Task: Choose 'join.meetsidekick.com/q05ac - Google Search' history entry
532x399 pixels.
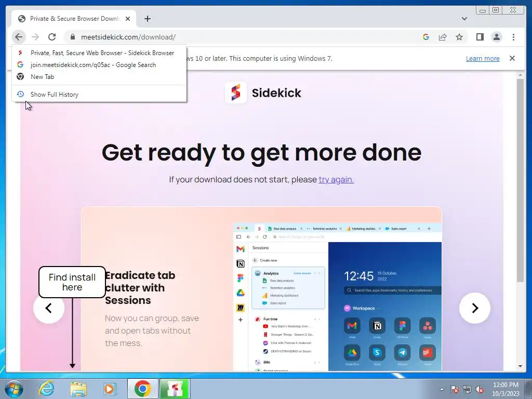Action: (x=99, y=65)
